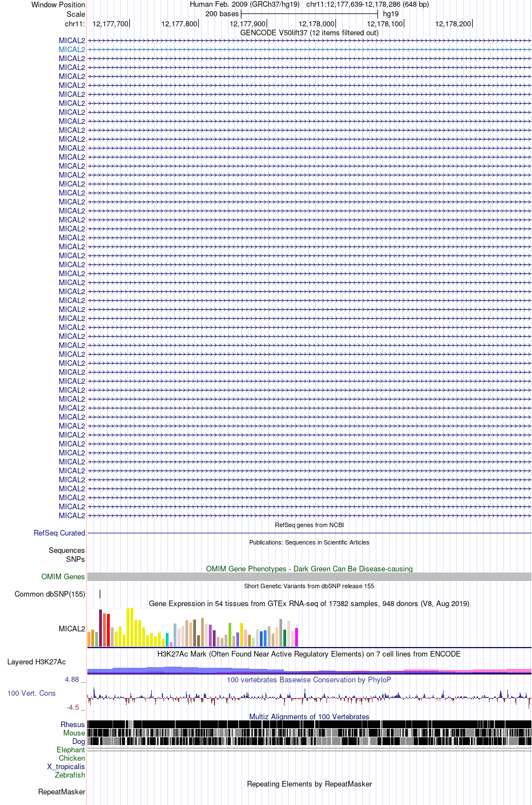
Task: Open 'OMIM Gene Phenotypes - Dark Green' title
Action: click(309, 569)
